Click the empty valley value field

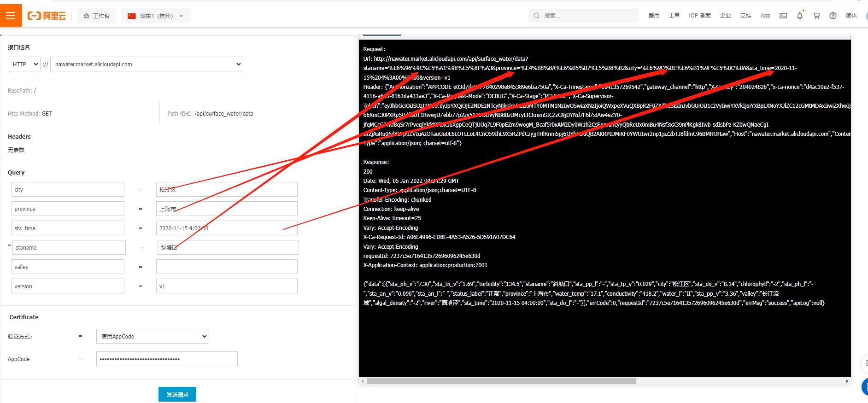coord(227,267)
